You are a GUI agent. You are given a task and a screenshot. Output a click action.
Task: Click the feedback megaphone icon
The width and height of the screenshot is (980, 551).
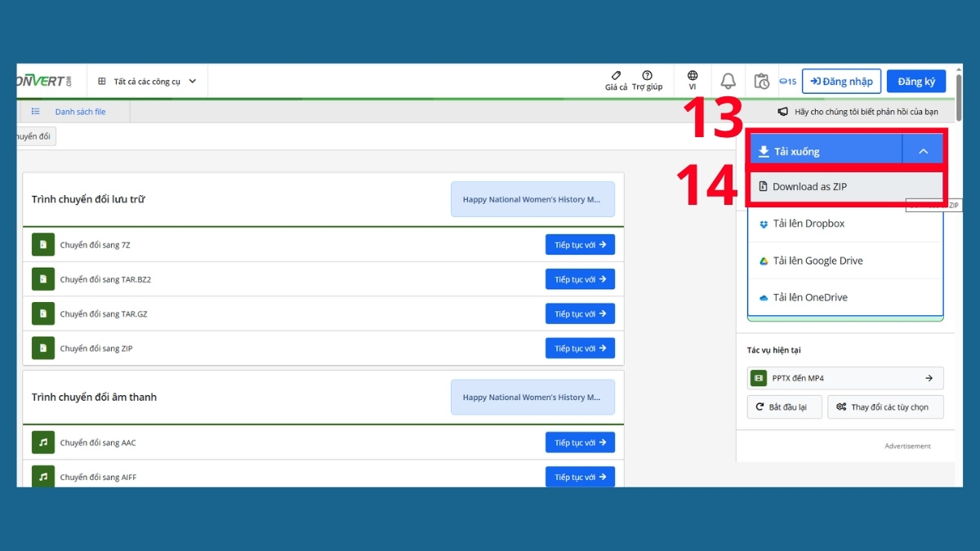[782, 112]
